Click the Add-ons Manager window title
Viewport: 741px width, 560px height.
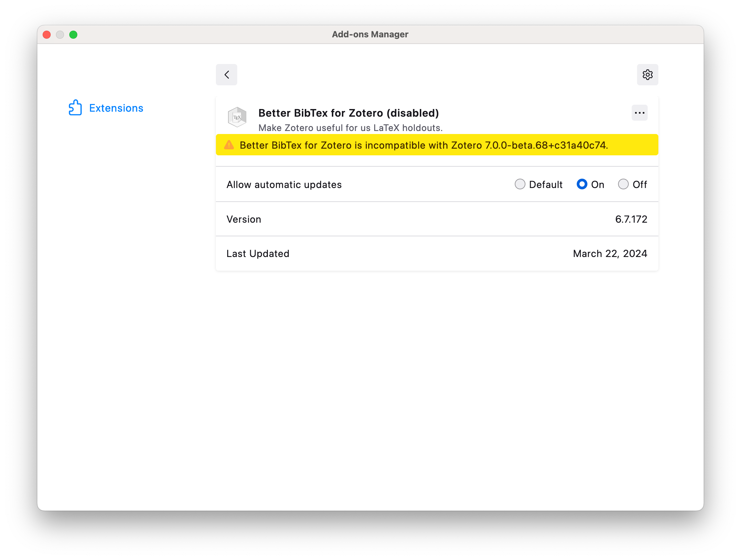pyautogui.click(x=370, y=35)
